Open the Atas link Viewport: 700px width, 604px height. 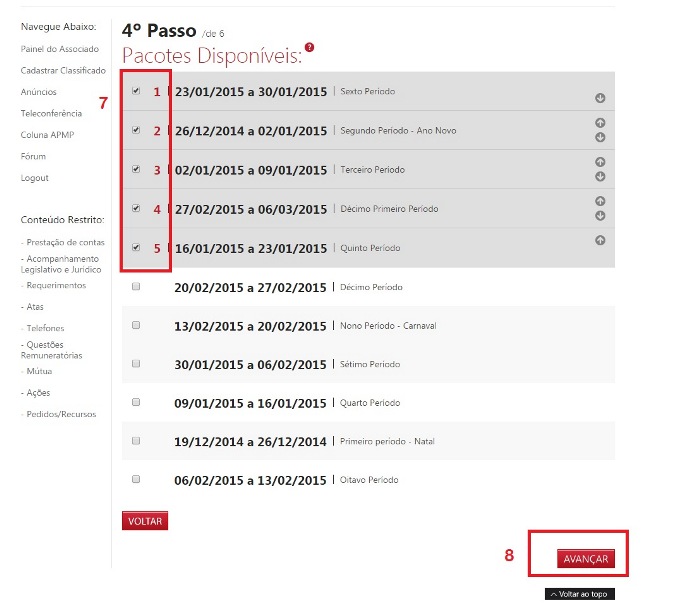32,307
